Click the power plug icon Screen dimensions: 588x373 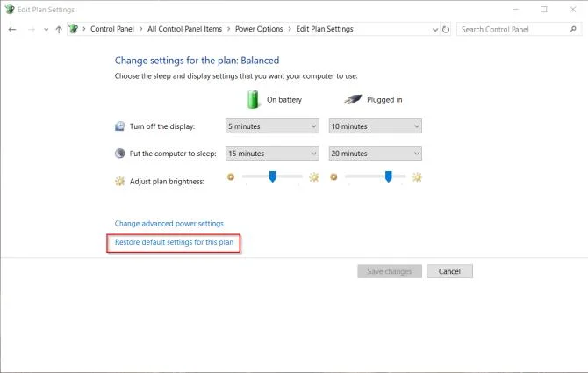(x=354, y=99)
